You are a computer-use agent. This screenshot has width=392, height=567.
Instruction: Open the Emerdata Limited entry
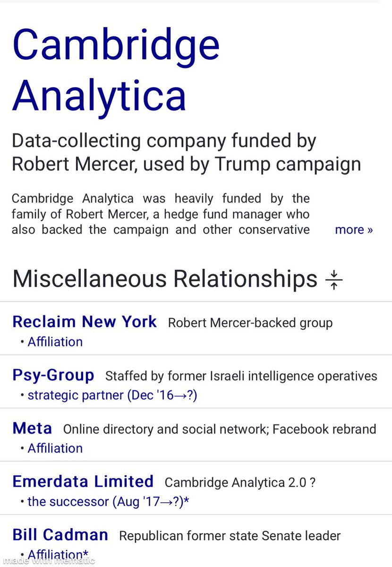tap(83, 481)
